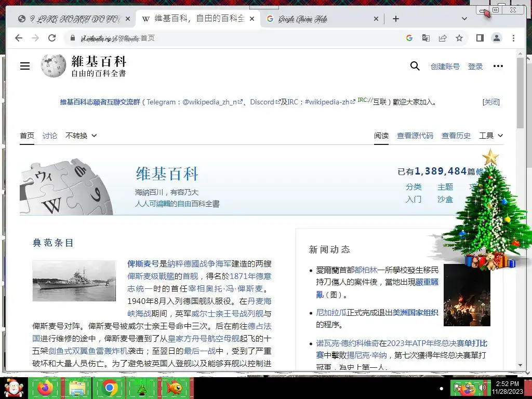The width and height of the screenshot is (532, 399).
Task: Click the page vertical scrollbar thumb
Action: coord(520,92)
